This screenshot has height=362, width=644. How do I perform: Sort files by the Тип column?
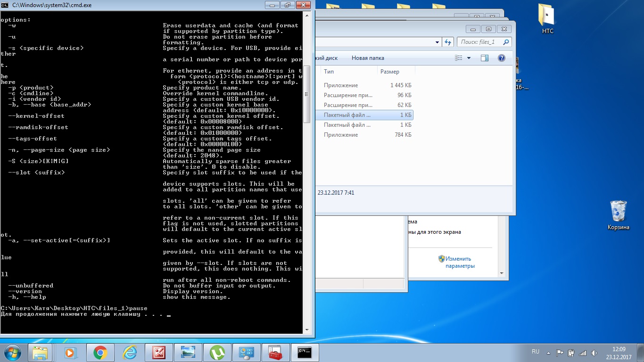(x=349, y=72)
